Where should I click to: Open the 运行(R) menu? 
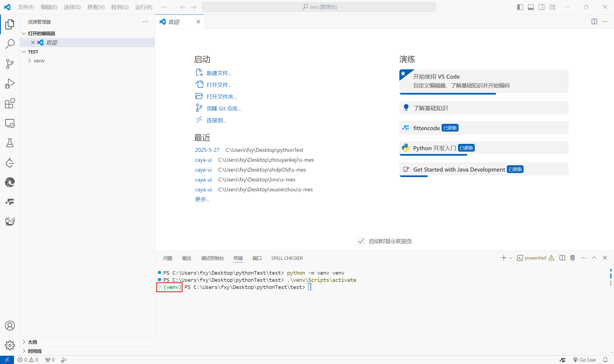point(144,7)
